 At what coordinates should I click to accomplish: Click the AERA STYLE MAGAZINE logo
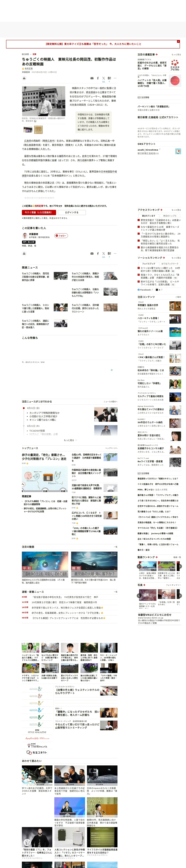pyautogui.click(x=37, y=732)
